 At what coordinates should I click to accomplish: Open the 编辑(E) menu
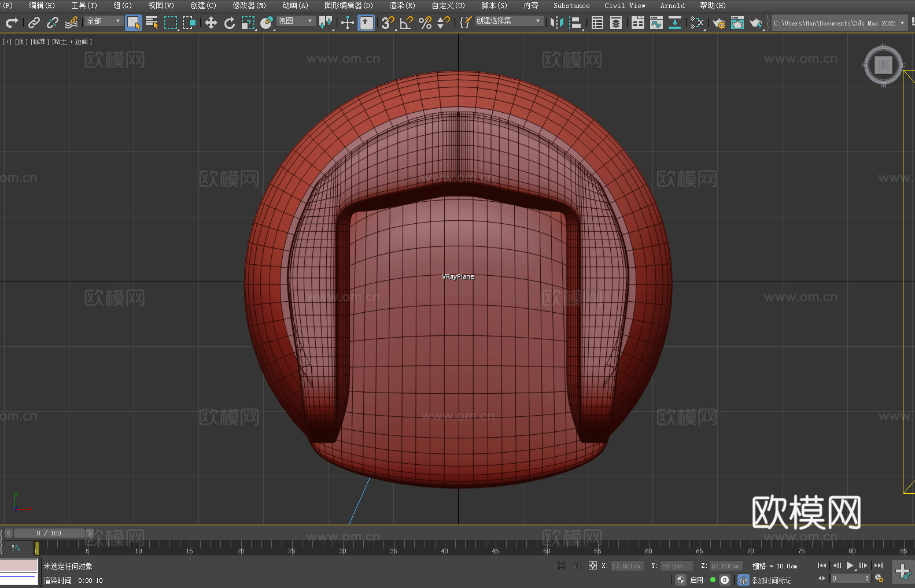(x=42, y=5)
